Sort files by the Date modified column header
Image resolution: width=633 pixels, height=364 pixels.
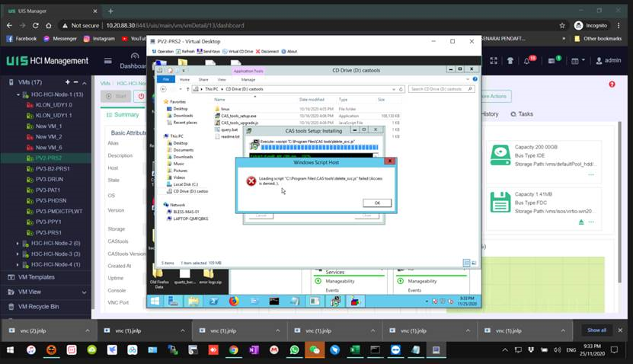click(x=312, y=99)
